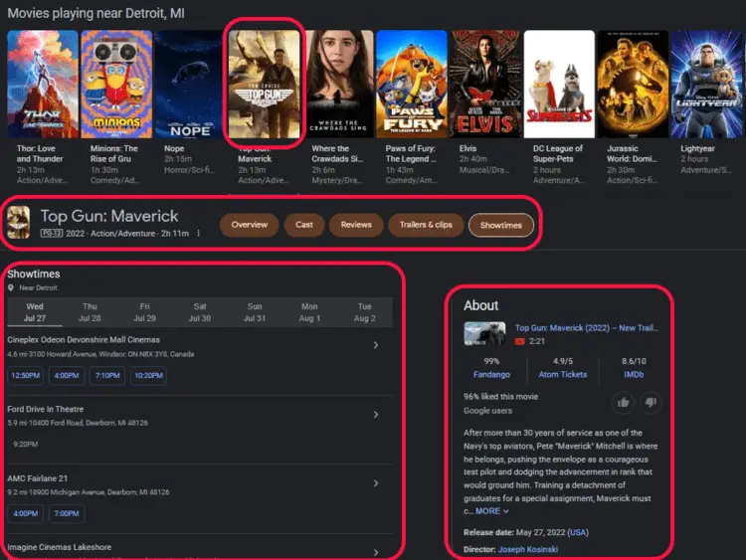Select the Showtimes tab
Image resolution: width=746 pixels, height=560 pixels.
click(x=501, y=225)
